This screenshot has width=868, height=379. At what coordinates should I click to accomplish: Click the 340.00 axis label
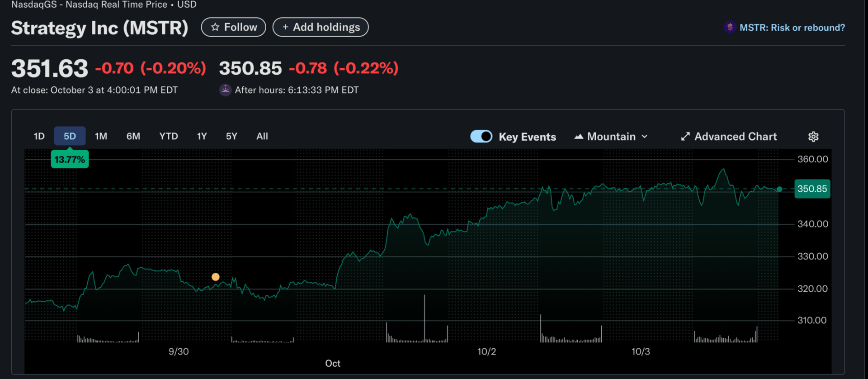point(813,224)
